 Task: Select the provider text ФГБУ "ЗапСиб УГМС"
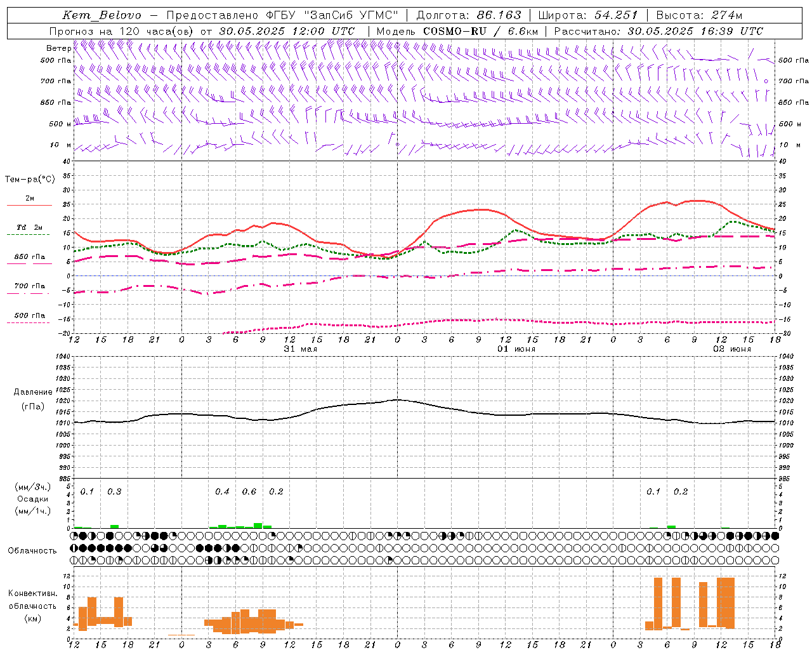click(x=334, y=15)
